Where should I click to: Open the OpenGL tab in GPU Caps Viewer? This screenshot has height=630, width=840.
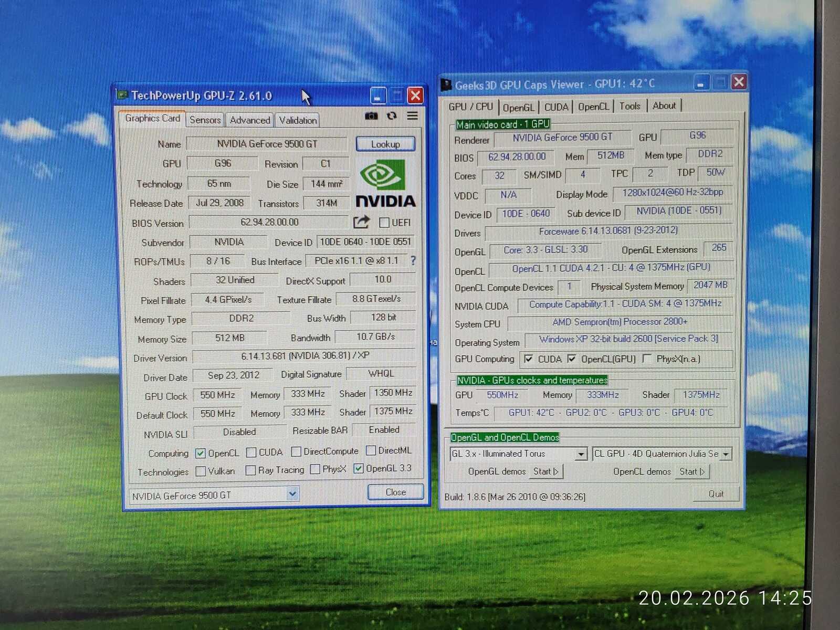point(518,108)
